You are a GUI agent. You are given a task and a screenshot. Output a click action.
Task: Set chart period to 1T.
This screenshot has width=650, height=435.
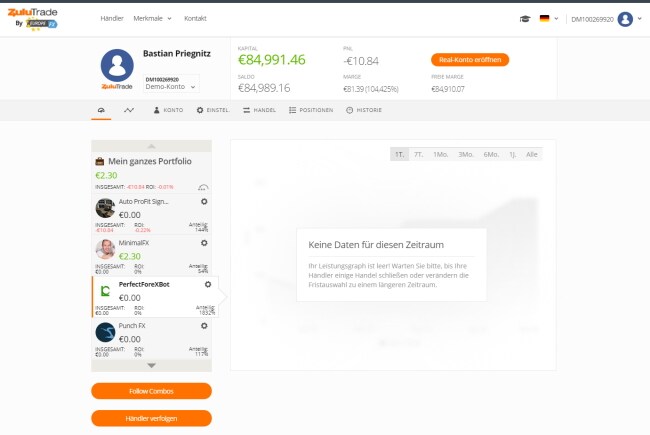pos(399,154)
